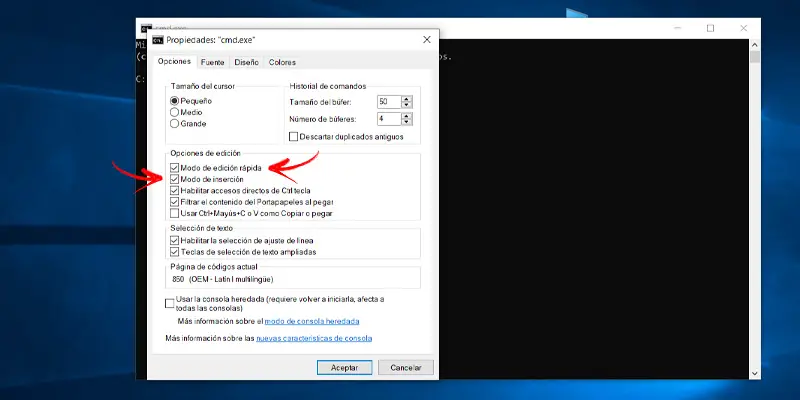Enable Usar la consola heredada checkbox
Screen dimensions: 800x400
click(x=169, y=304)
